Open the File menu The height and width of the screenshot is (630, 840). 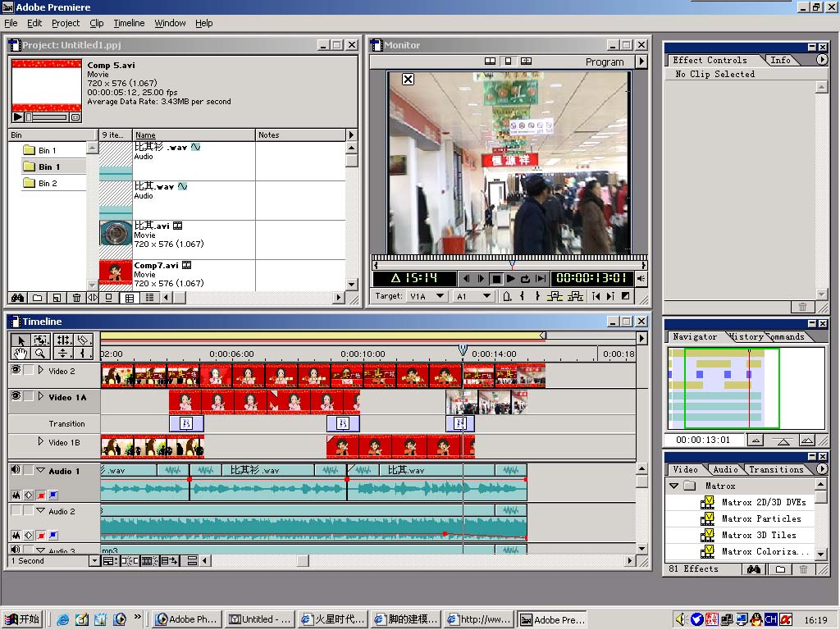[x=11, y=23]
